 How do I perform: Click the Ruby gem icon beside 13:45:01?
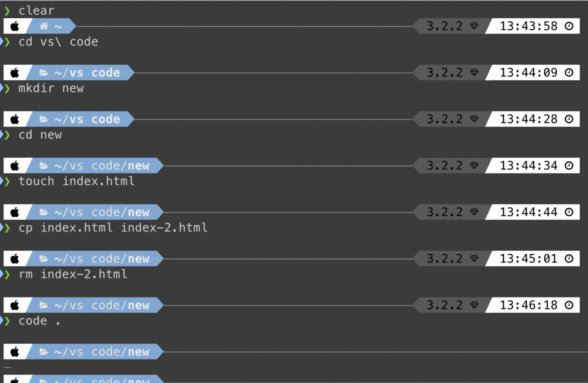pos(474,258)
